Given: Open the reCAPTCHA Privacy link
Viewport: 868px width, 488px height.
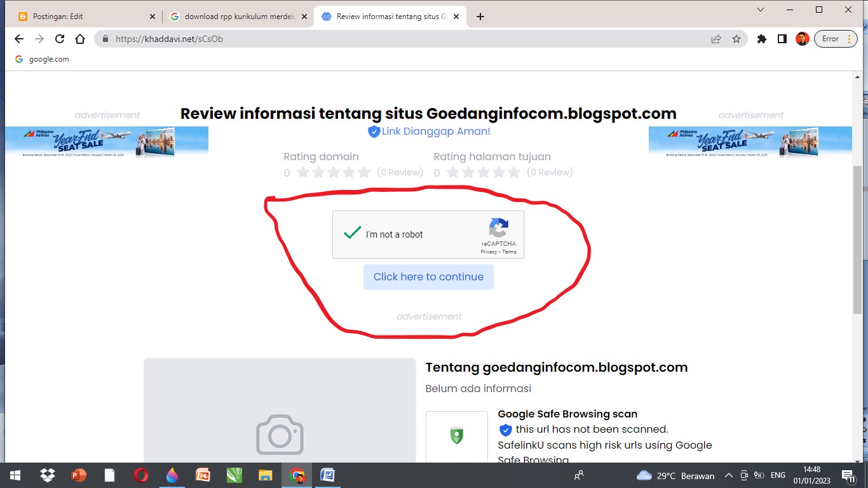Looking at the screenshot, I should point(489,252).
